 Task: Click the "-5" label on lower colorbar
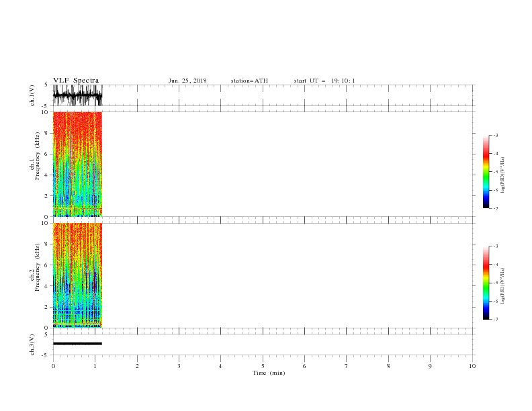click(x=495, y=283)
